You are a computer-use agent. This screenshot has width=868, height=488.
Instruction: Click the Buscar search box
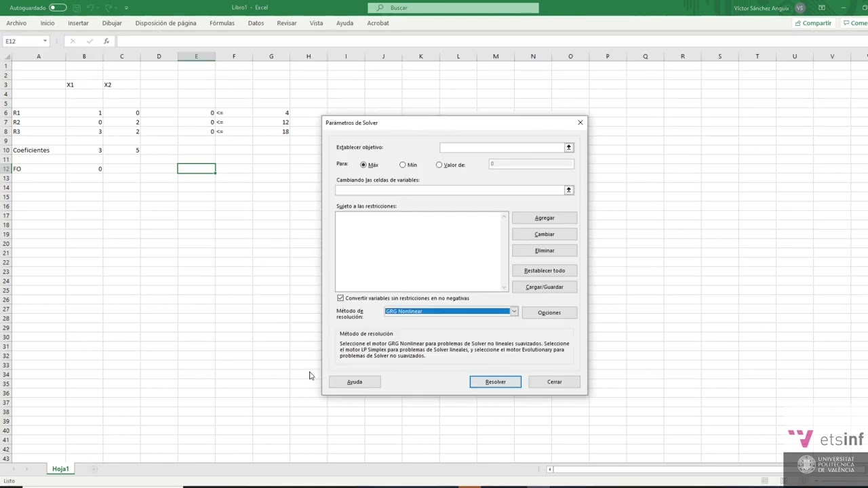453,7
